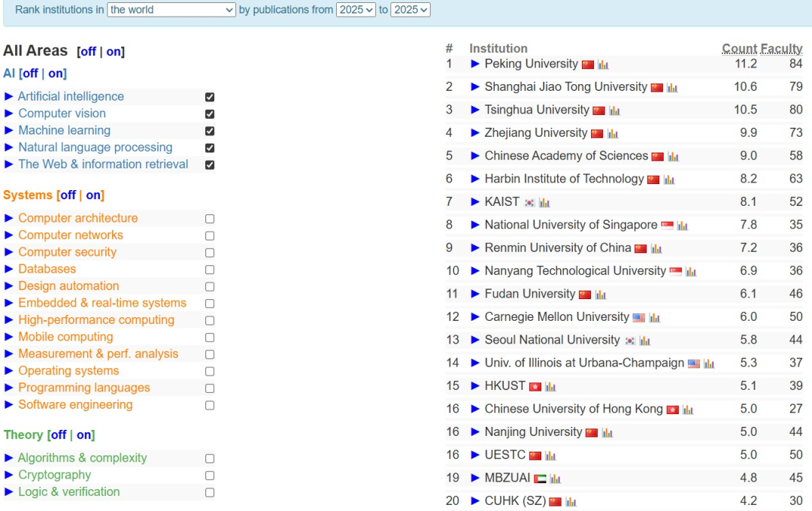Screen dimensions: 812x511
Task: Open the chart icon for Nanyang Technological University
Action: (691, 272)
